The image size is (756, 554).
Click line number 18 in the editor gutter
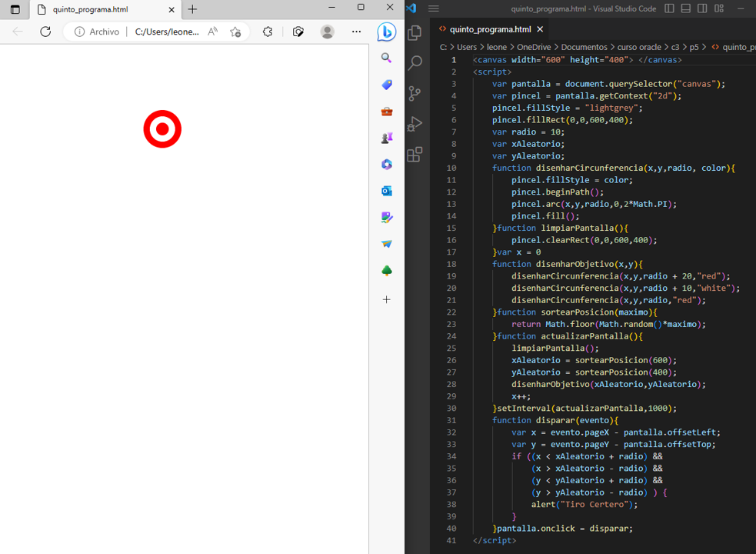[451, 264]
